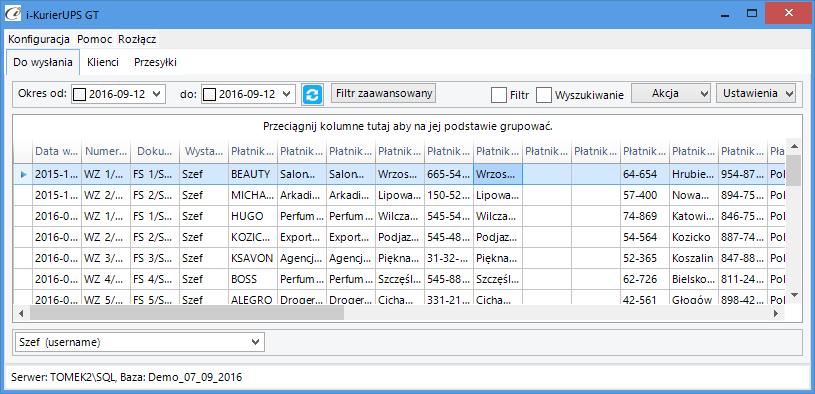Click the 811-24... cell
The height and width of the screenshot is (394, 815).
coord(743,279)
